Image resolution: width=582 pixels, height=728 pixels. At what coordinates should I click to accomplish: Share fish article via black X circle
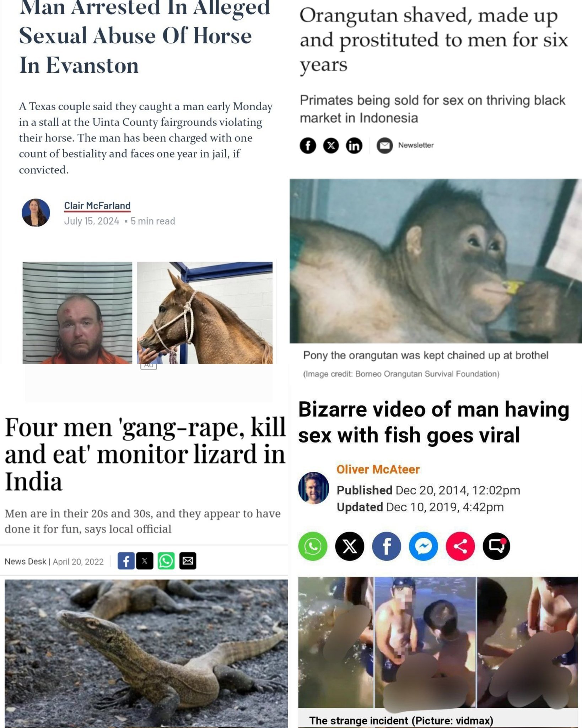coord(350,546)
